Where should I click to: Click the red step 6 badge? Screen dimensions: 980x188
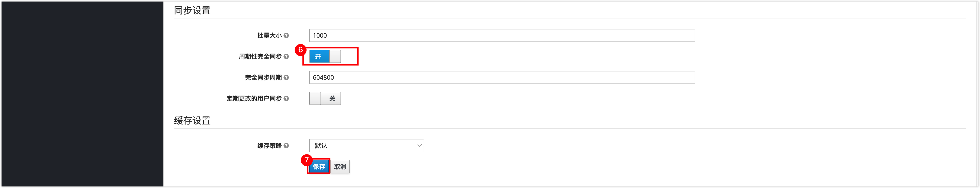[300, 50]
